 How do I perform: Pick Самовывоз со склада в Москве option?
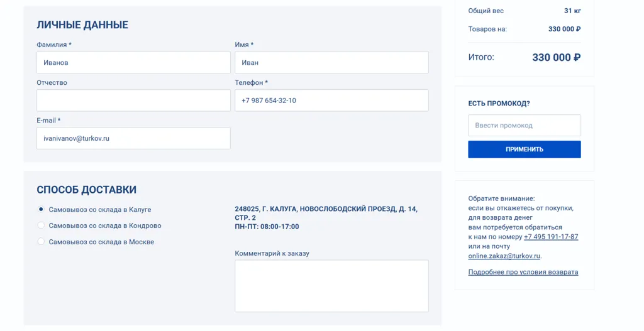click(41, 242)
